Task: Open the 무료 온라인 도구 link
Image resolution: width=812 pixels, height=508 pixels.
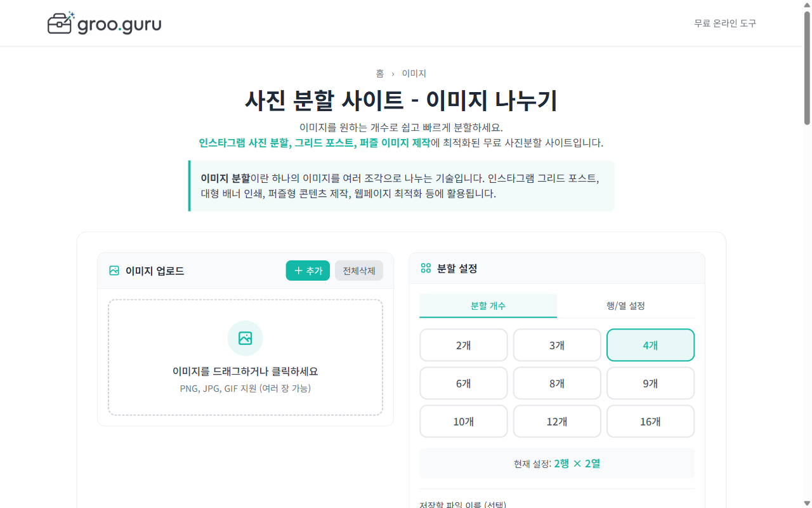Action: pyautogui.click(x=724, y=23)
